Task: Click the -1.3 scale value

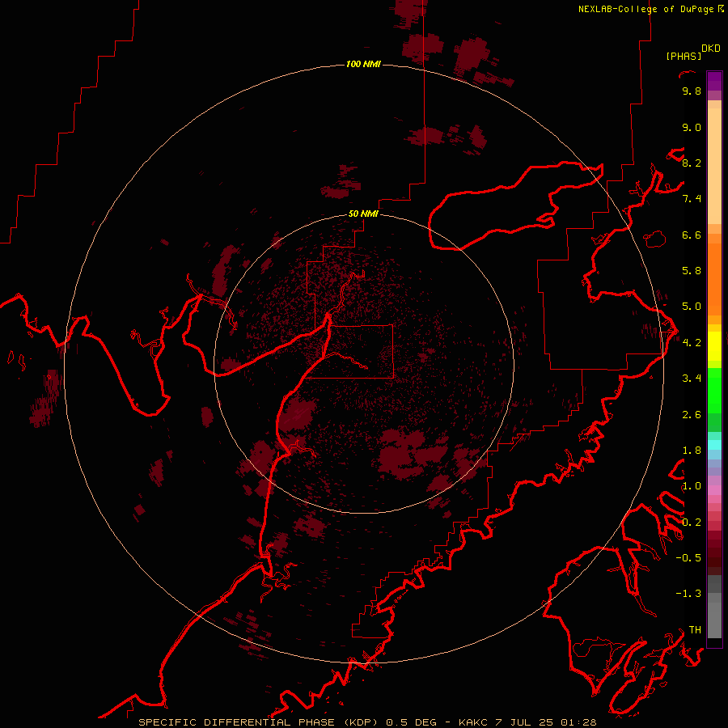Action: (x=688, y=594)
